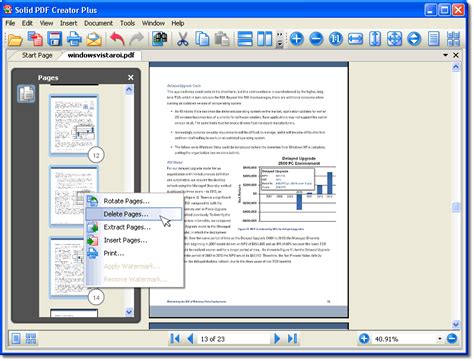Screen dimensions: 474x361
Task: Choose Extract Pages from context menu
Action: click(134, 227)
